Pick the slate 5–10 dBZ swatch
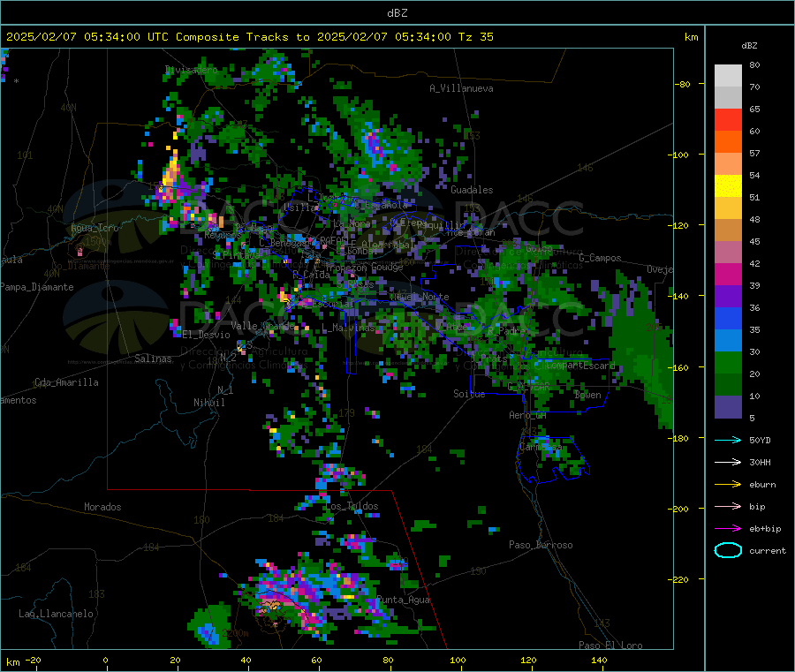 click(728, 407)
